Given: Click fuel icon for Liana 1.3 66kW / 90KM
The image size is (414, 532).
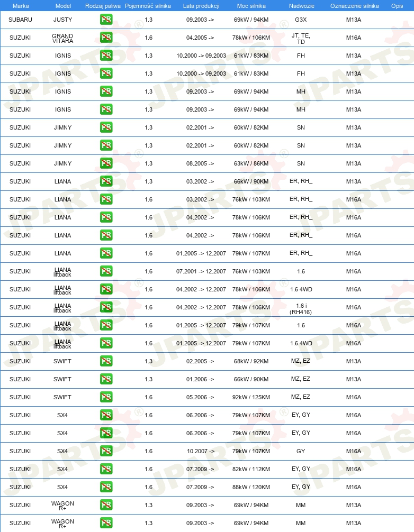Looking at the screenshot, I should click(x=106, y=181).
